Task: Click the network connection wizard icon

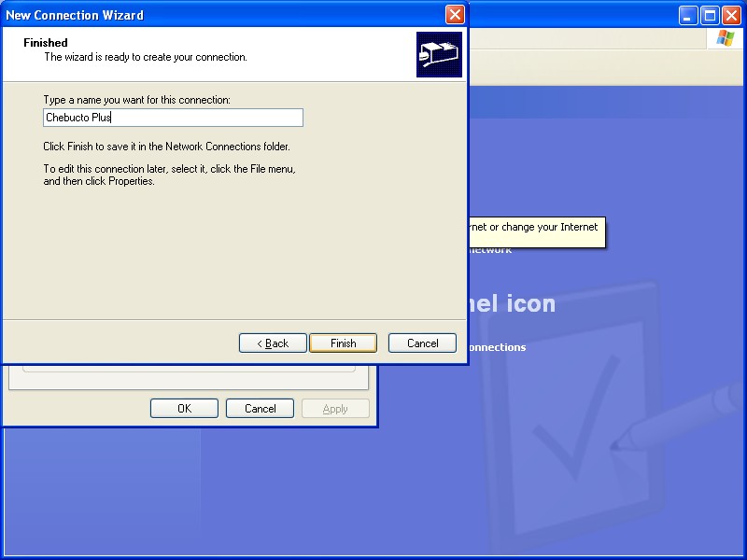Action: 439,55
